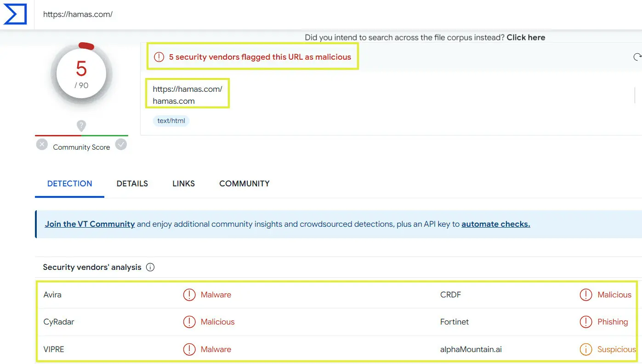Open the 'Join the VT Community' link
This screenshot has height=364, width=642.
[x=90, y=224]
